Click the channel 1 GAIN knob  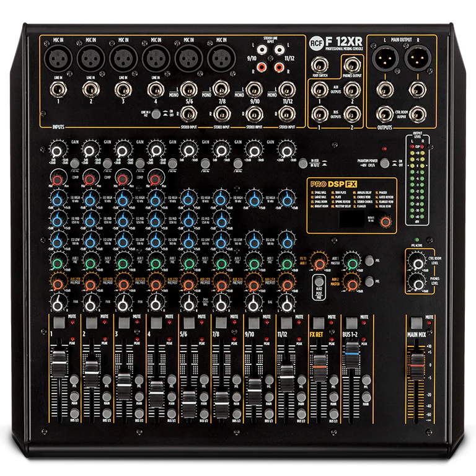pyautogui.click(x=58, y=150)
